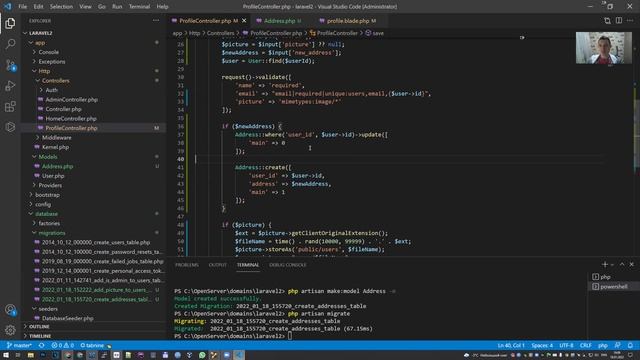The width and height of the screenshot is (640, 360).
Task: Expand the Console folder
Action: point(49,52)
